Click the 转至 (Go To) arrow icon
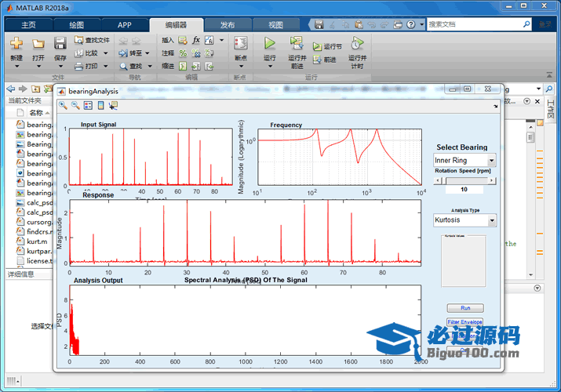This screenshot has height=392, width=561. pyautogui.click(x=123, y=53)
